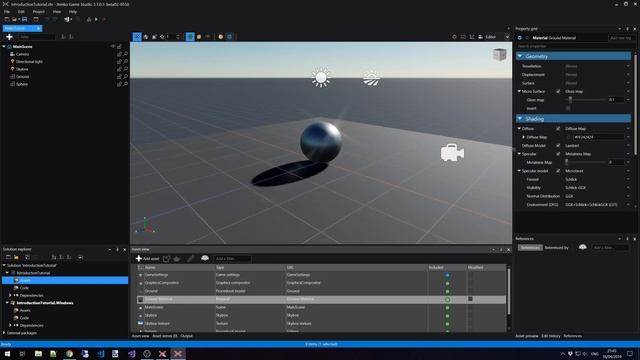The height and width of the screenshot is (360, 640).
Task: Switch to the Output tab
Action: tap(187, 336)
